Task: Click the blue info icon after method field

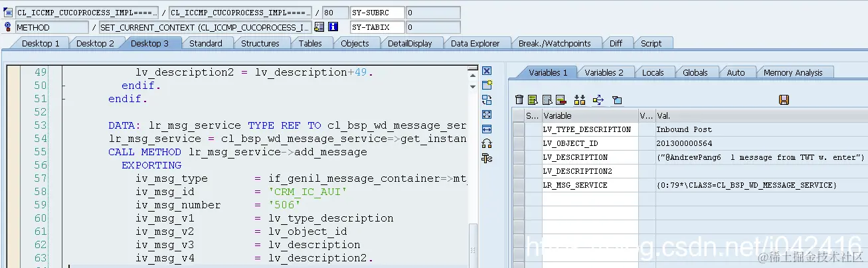Action: tap(333, 27)
